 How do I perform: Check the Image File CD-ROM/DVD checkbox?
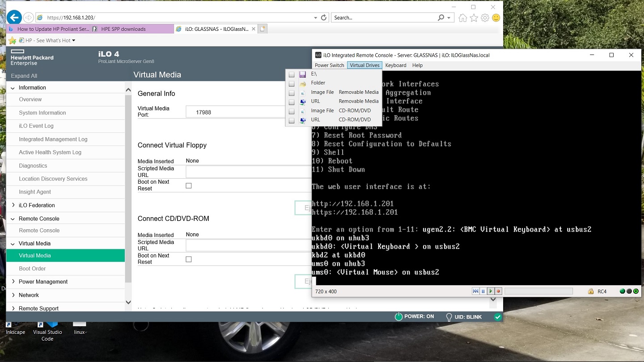pos(292,111)
